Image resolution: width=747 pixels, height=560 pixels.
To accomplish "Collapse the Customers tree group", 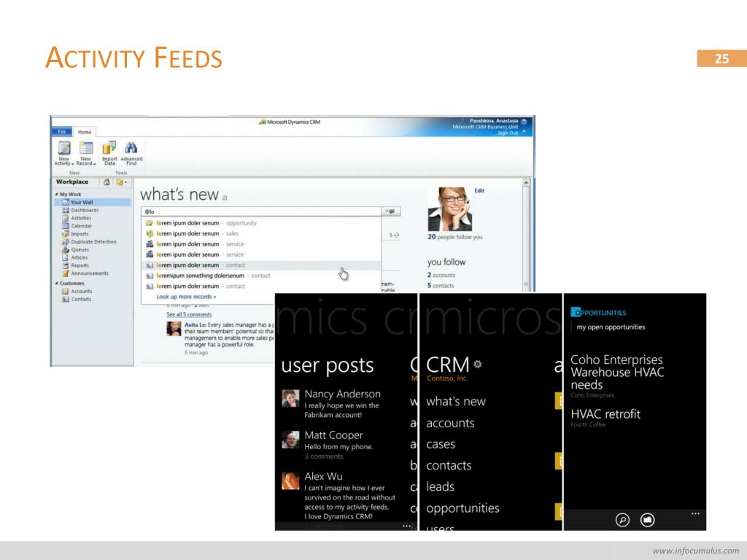I will 56,284.
